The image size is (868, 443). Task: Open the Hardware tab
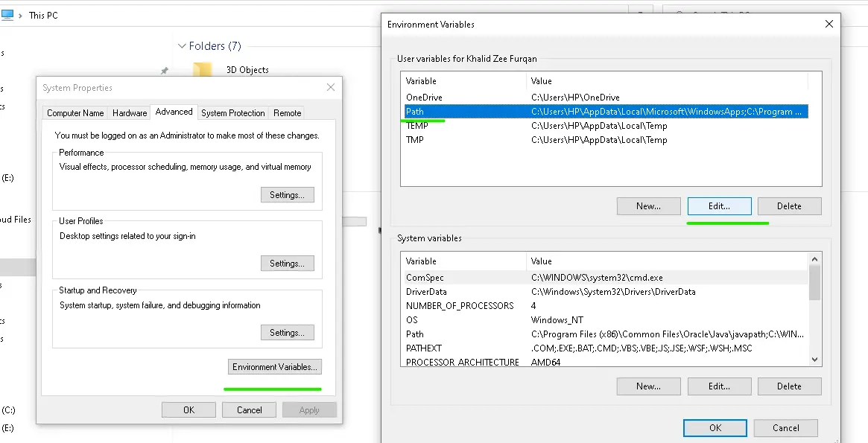coord(130,113)
